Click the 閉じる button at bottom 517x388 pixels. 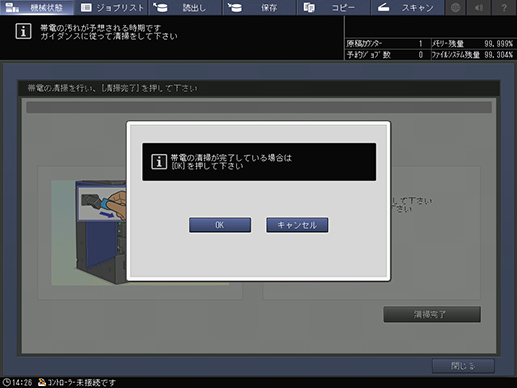[x=463, y=366]
